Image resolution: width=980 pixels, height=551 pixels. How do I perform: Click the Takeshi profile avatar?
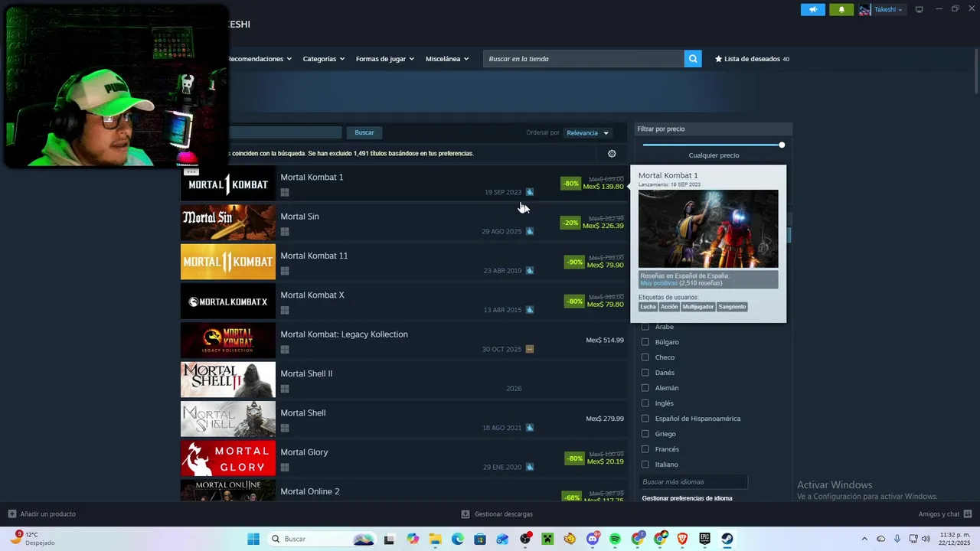point(865,10)
